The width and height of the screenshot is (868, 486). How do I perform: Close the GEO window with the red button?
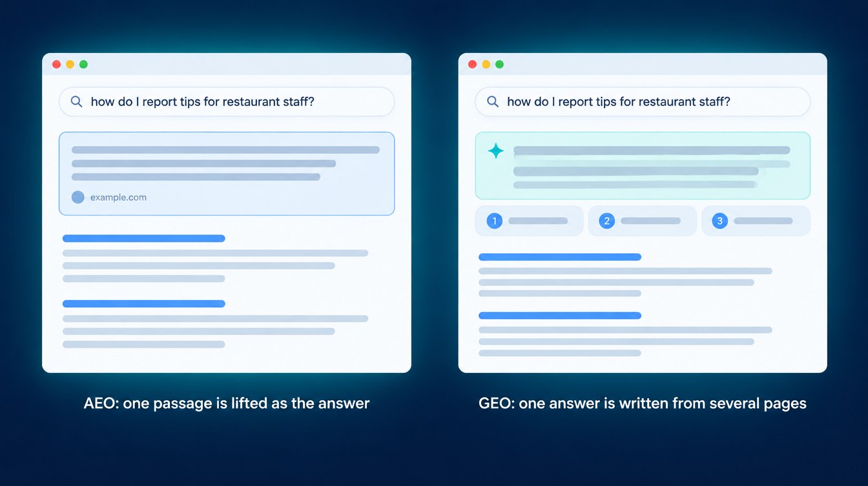coord(472,64)
